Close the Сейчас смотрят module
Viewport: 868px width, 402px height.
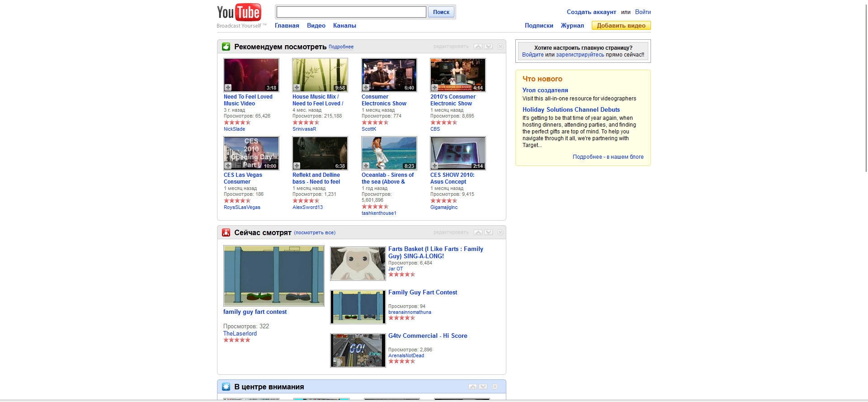tap(500, 232)
